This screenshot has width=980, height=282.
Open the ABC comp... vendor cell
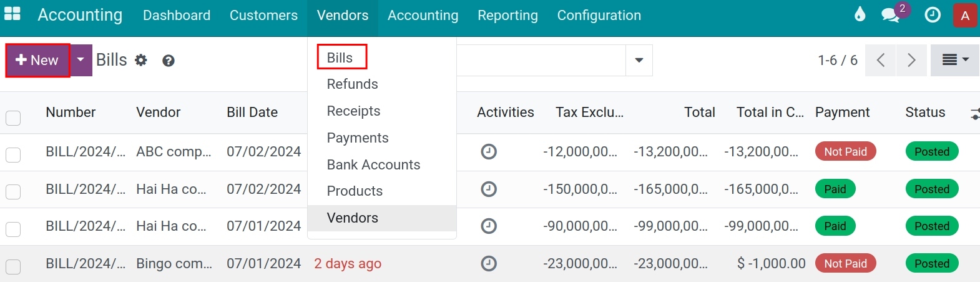[174, 151]
